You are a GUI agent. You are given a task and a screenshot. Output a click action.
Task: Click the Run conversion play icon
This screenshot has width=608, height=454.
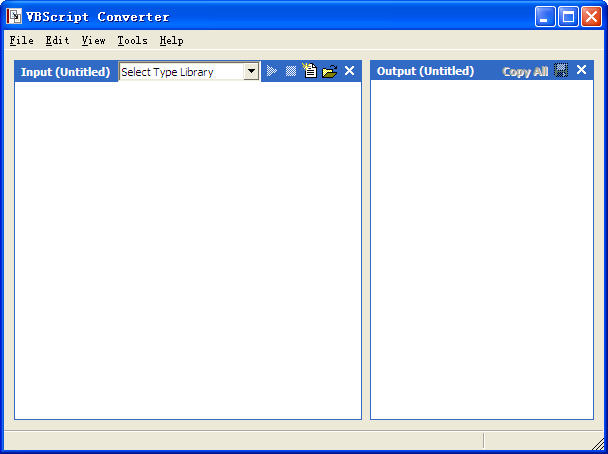(x=272, y=71)
